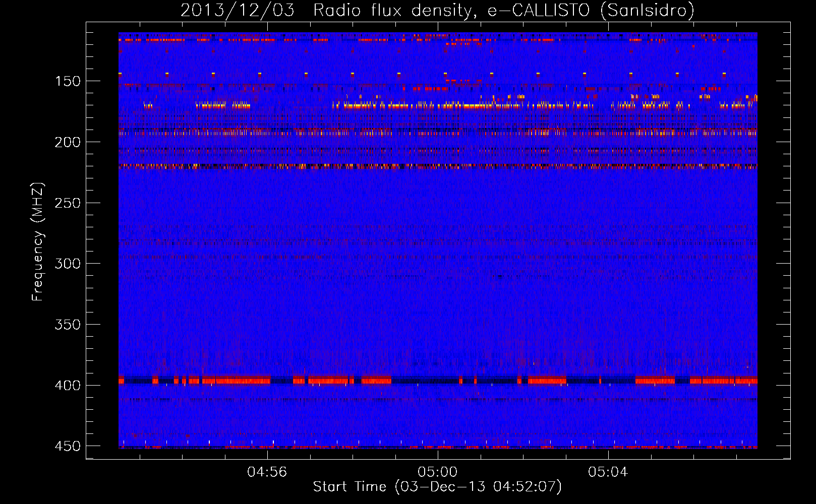Click the 300 frequency tick label
This screenshot has width=816, height=504.
point(68,264)
